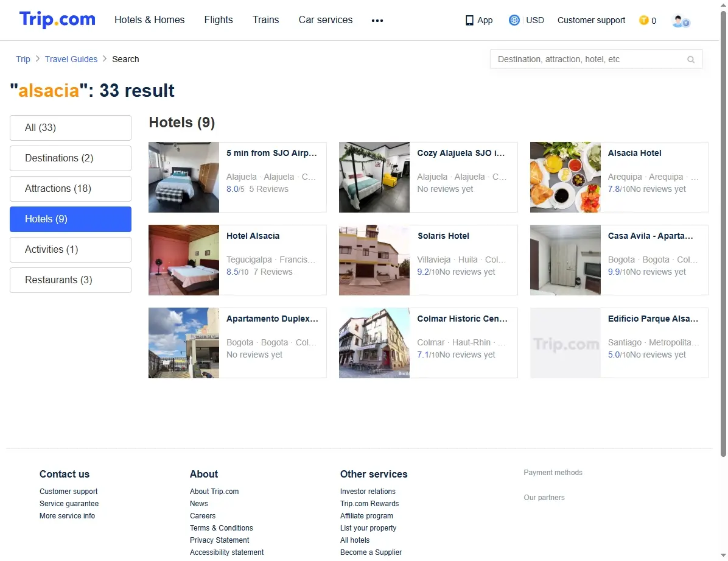Click the 8.5/10 rating text

tap(237, 272)
